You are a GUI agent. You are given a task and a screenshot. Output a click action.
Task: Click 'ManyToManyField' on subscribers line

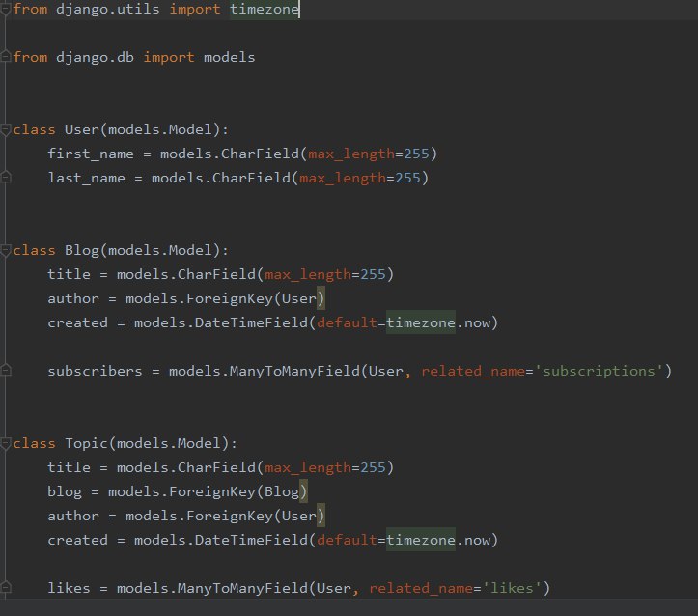coord(294,371)
